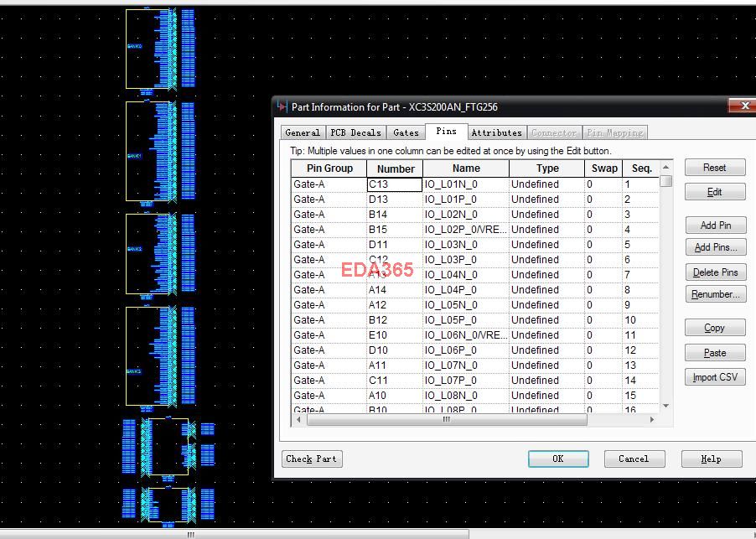
Task: Click the IO_L01P_0 name cell
Action: (x=466, y=200)
